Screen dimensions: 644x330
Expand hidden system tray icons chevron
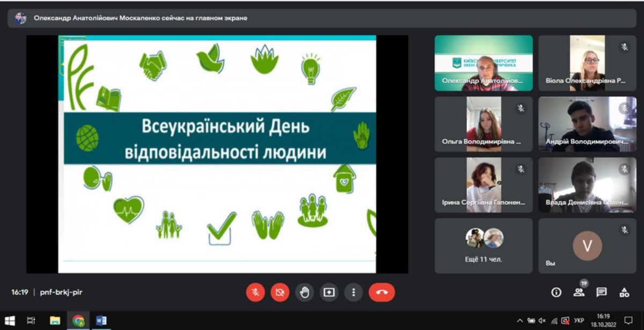(519, 320)
